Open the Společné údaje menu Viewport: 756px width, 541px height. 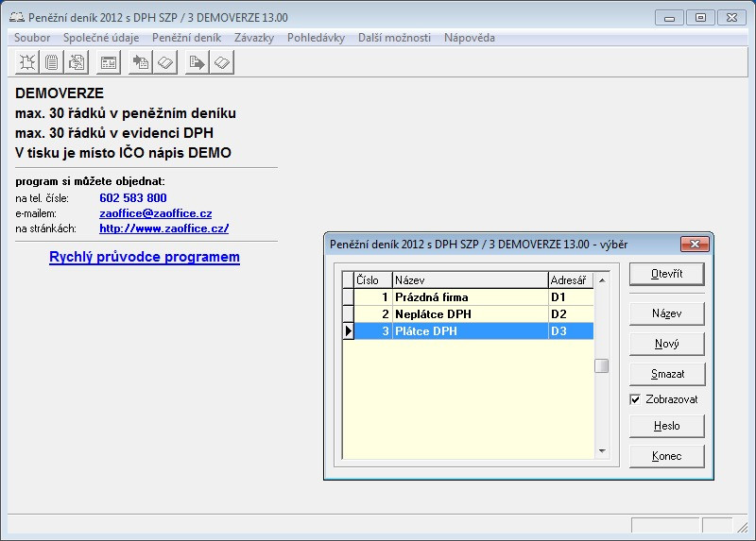click(x=101, y=38)
